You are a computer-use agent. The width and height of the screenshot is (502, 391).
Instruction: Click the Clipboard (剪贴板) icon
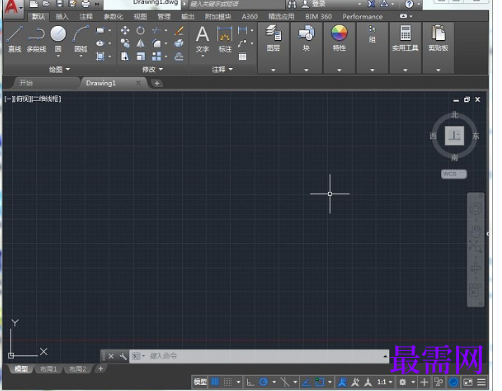438,37
